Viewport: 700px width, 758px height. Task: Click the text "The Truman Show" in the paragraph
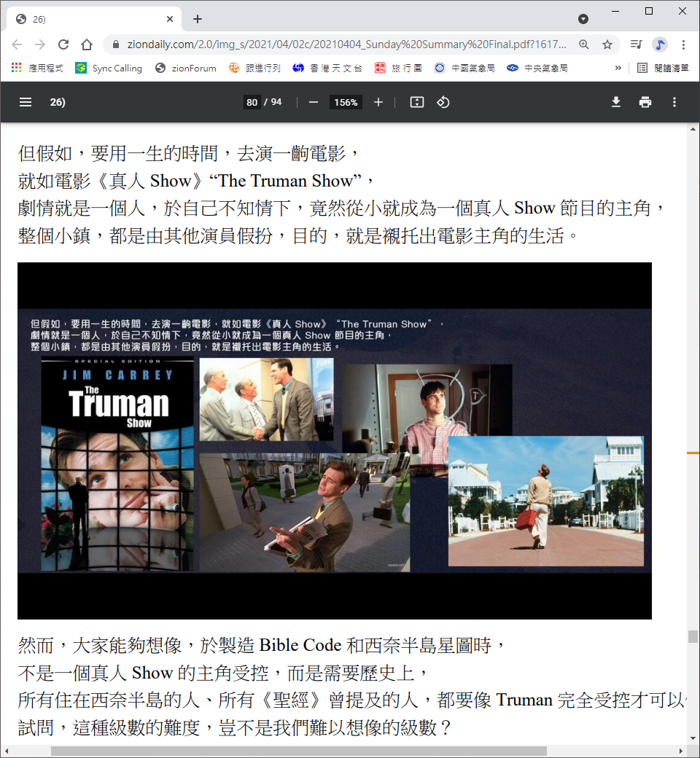pyautogui.click(x=285, y=181)
